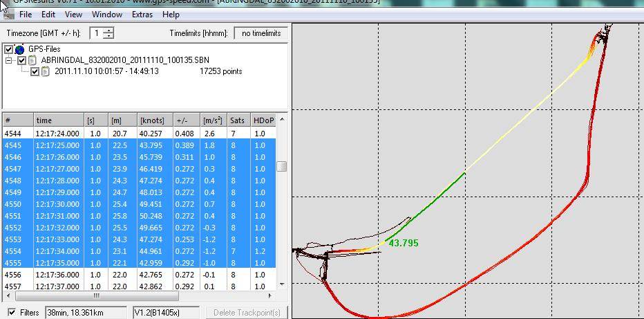Click the track segment document icon
Image resolution: width=644 pixels, height=319 pixels.
46,71
